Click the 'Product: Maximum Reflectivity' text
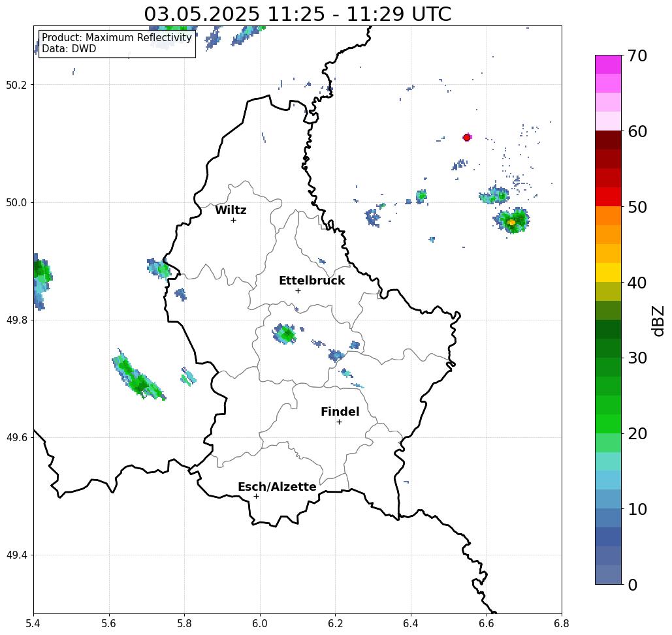672x635 pixels. click(x=116, y=38)
